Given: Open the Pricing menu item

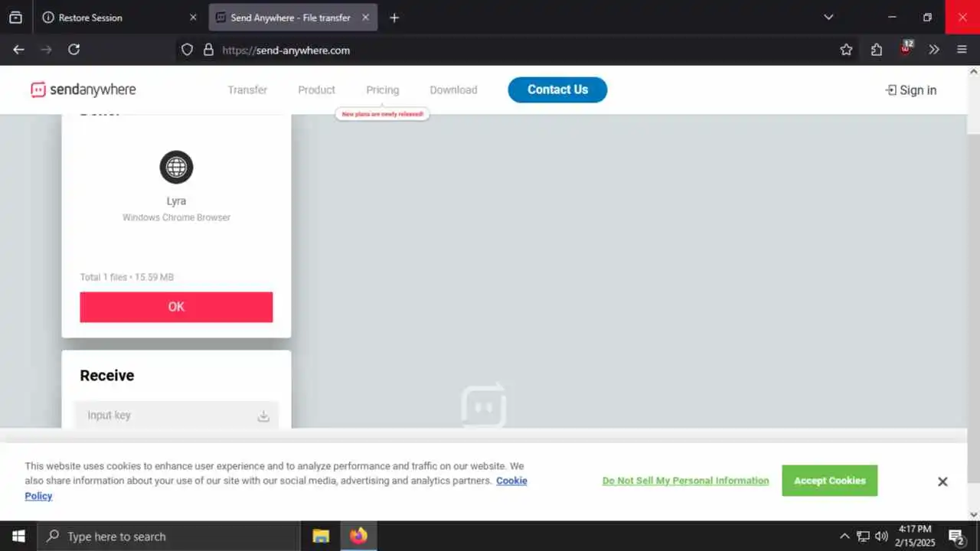Looking at the screenshot, I should [x=382, y=90].
